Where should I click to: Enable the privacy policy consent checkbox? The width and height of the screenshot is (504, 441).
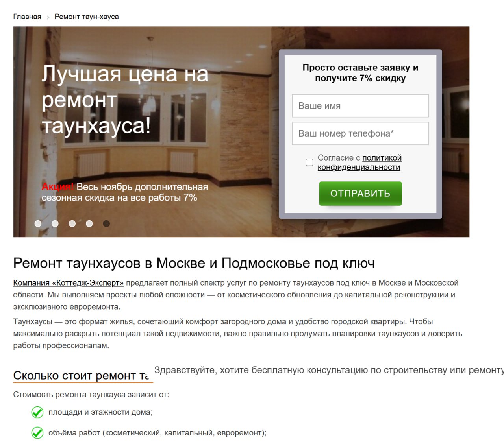pyautogui.click(x=309, y=162)
